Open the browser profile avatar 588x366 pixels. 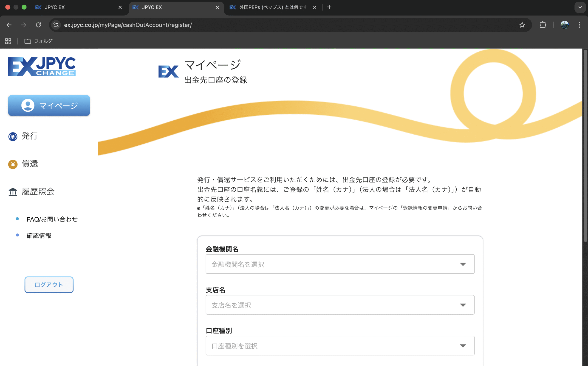tap(565, 25)
